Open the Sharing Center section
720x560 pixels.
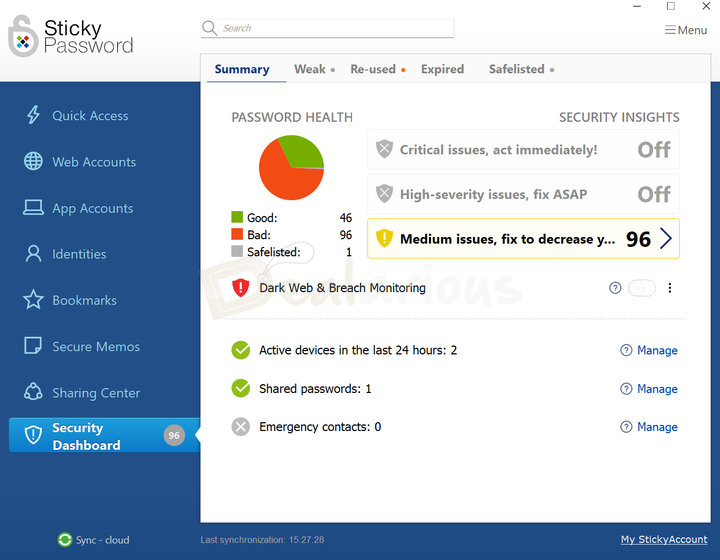[96, 392]
